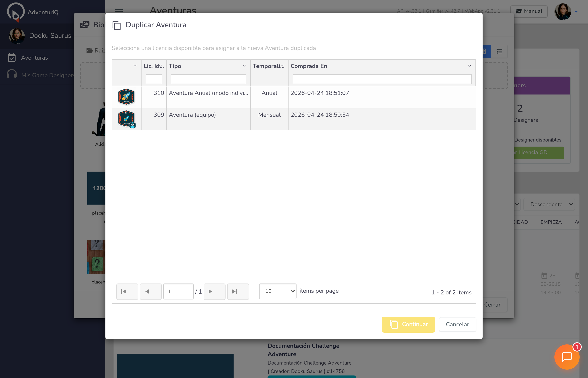Click the headset icon for Game Designers
Image resolution: width=588 pixels, height=378 pixels.
tap(12, 74)
